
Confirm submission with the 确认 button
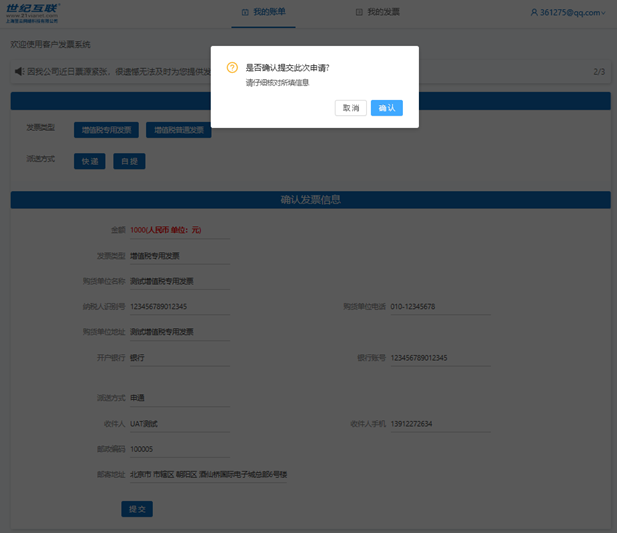click(x=386, y=108)
